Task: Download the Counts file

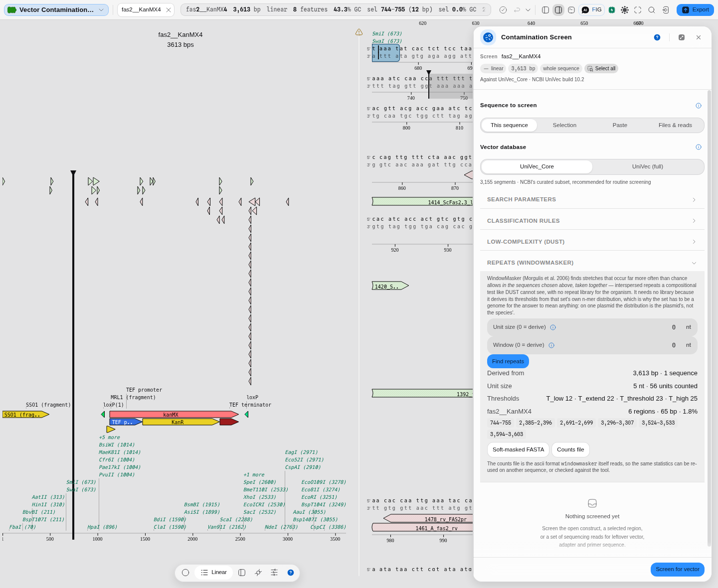Action: click(570, 449)
